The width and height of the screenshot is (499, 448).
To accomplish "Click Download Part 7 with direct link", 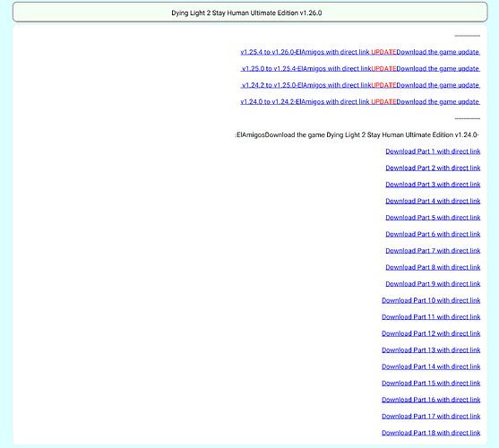I will pyautogui.click(x=433, y=251).
